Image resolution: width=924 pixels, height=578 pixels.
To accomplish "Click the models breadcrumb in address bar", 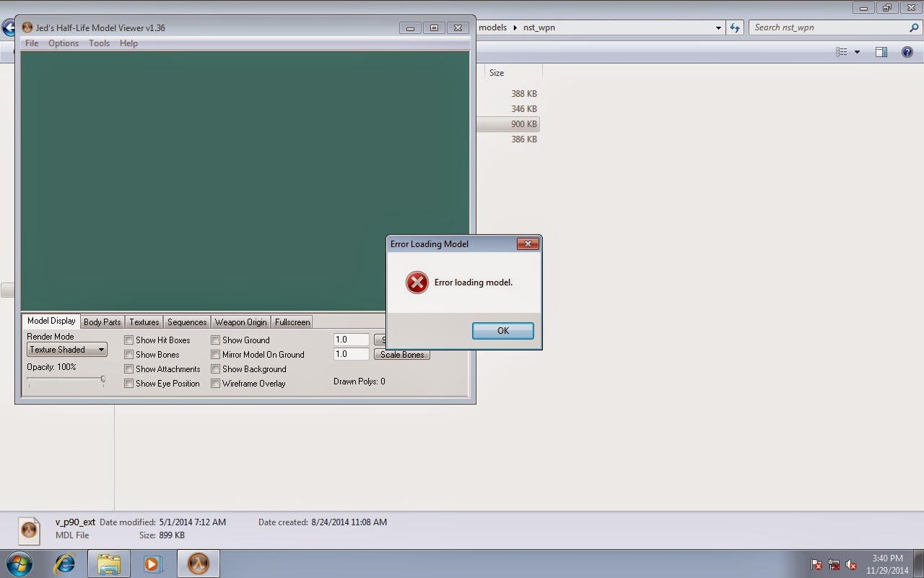I will pyautogui.click(x=493, y=27).
